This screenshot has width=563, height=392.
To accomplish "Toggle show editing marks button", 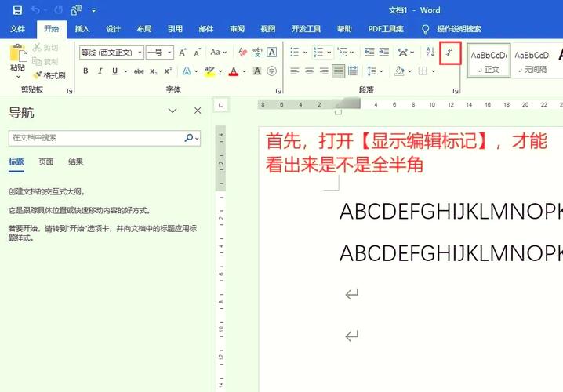I will (x=450, y=53).
